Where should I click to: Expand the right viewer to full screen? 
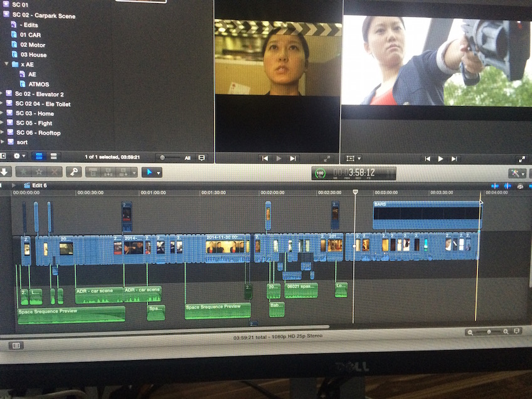521,159
